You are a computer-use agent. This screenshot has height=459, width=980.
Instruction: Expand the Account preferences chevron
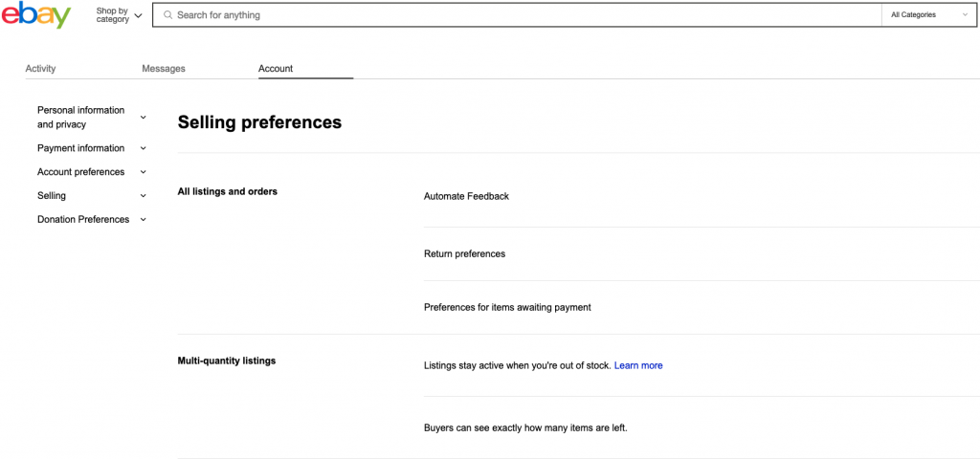tap(144, 172)
